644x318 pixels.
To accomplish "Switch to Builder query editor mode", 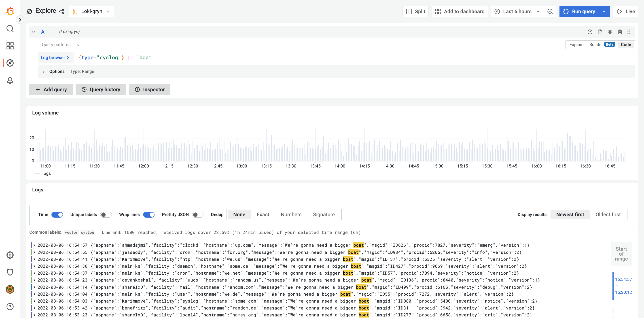I will [596, 45].
